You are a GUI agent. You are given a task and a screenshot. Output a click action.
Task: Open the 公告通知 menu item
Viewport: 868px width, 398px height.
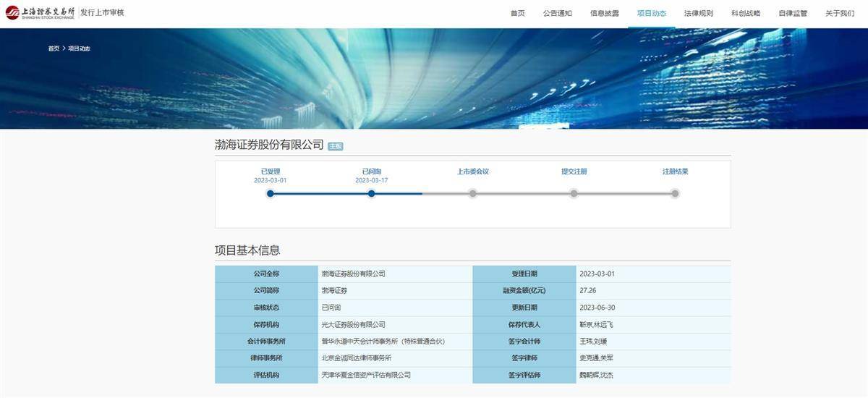tap(557, 13)
